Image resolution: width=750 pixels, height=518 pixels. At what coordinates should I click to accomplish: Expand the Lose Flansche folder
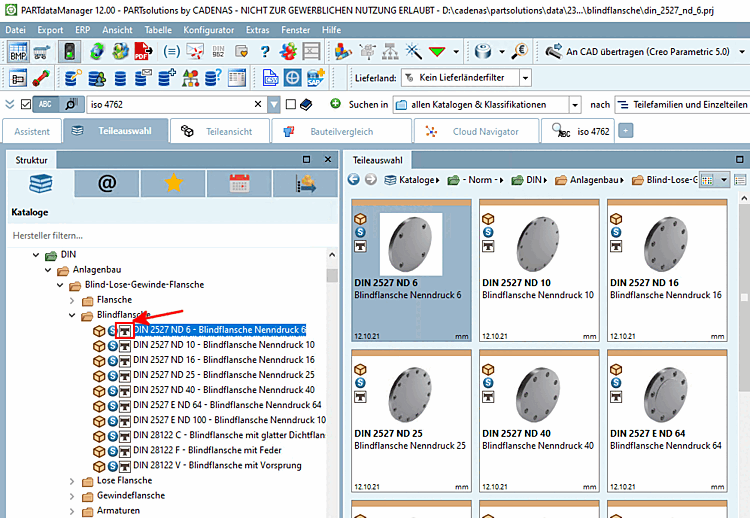click(72, 481)
